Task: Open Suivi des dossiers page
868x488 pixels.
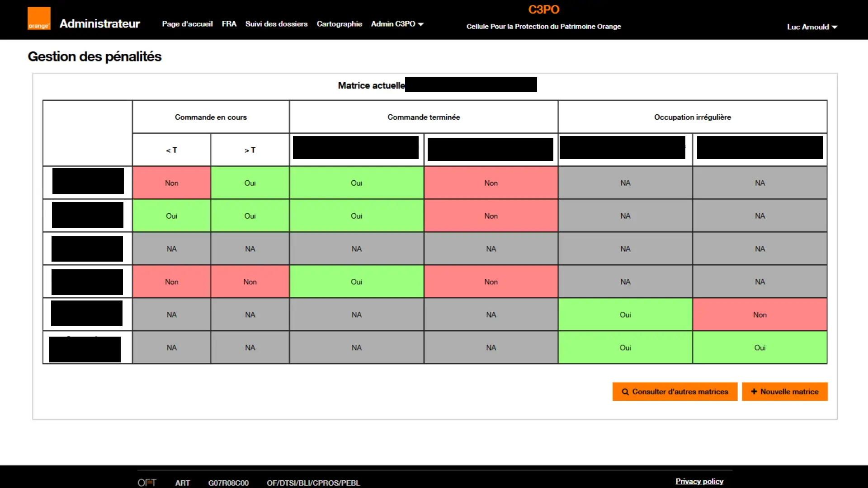Action: [276, 24]
